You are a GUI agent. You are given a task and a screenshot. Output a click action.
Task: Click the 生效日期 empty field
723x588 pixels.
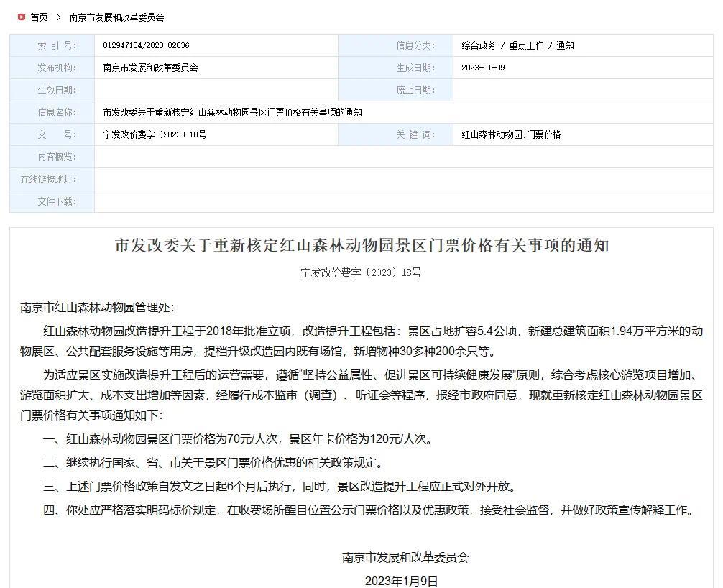(216, 90)
